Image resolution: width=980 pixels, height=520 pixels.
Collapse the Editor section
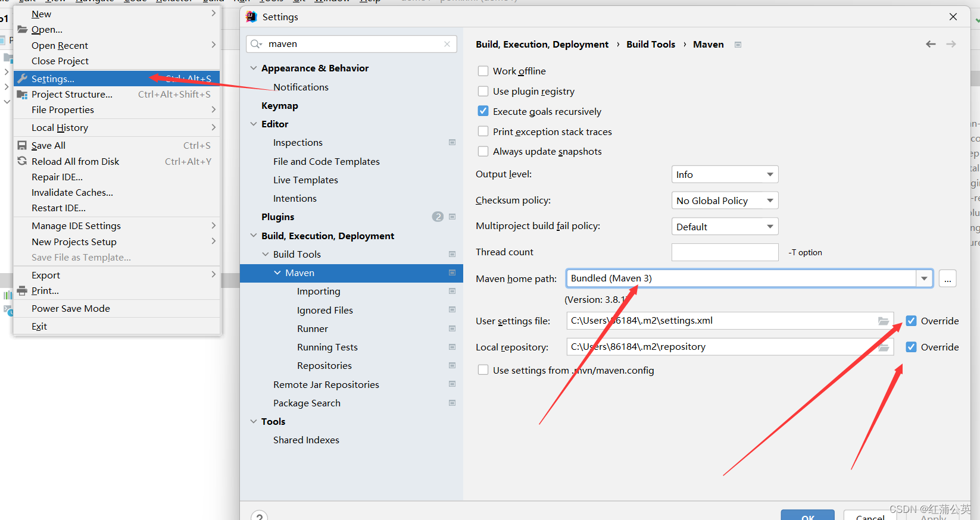[254, 124]
